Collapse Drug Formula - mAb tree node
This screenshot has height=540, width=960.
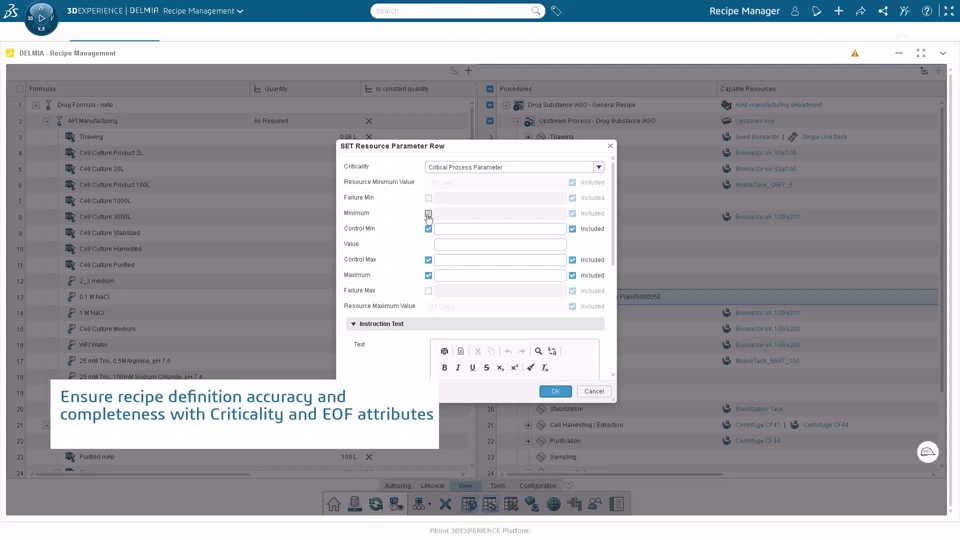tap(36, 105)
